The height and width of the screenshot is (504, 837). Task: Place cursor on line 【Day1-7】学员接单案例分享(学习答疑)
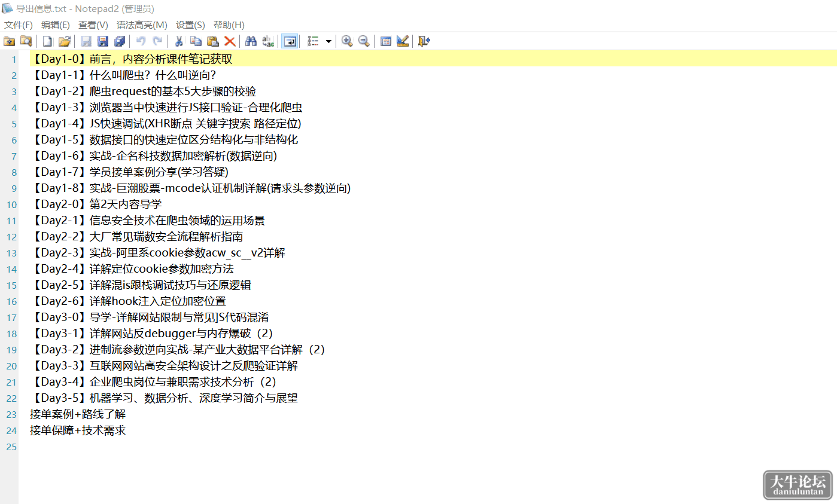coord(129,172)
